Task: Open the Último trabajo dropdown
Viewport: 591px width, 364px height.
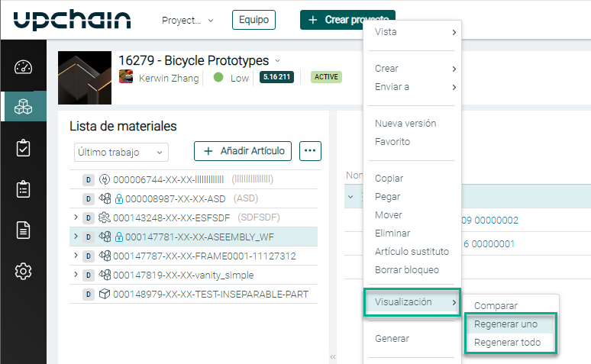Action: tap(121, 152)
